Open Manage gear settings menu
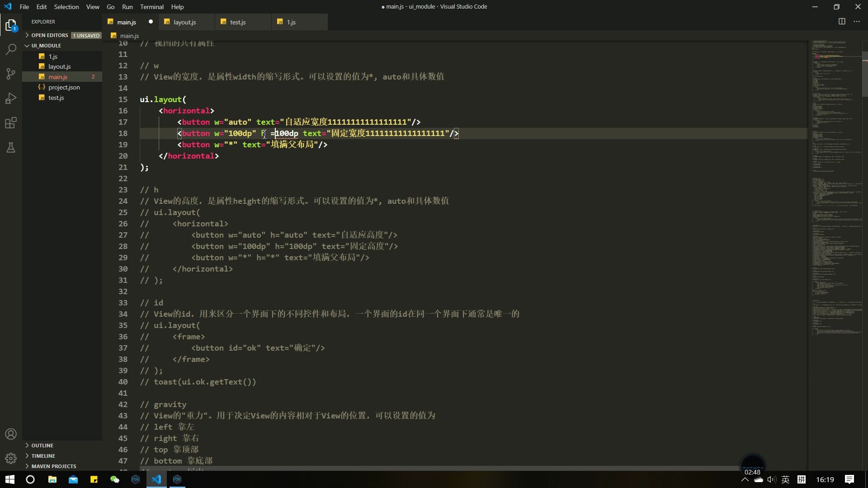Screen dimensions: 868x488 11,458
